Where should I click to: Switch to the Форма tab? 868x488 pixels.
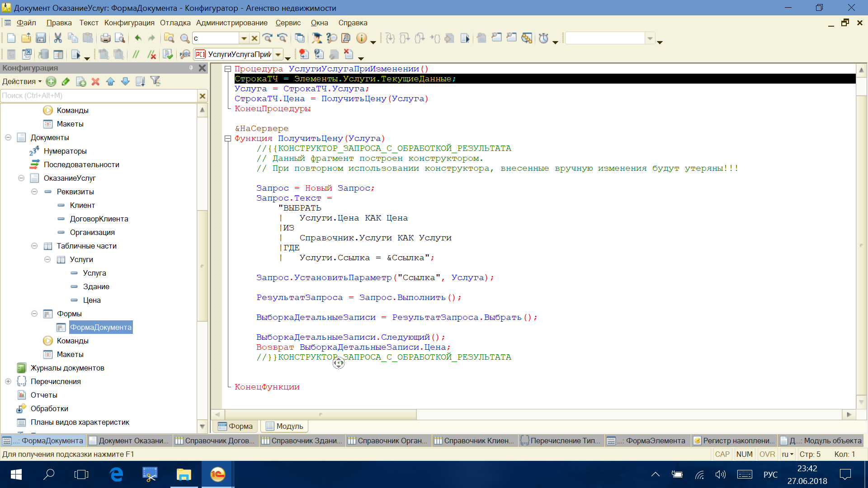pos(235,426)
